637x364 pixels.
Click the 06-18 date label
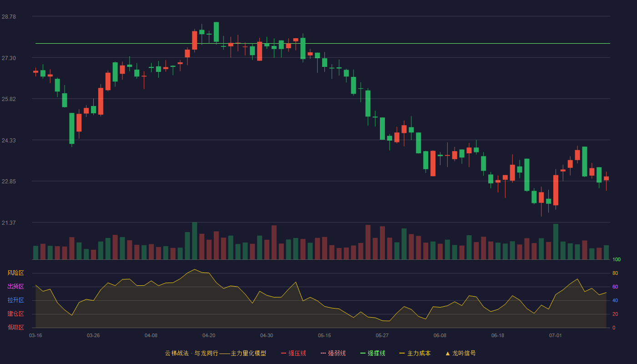pyautogui.click(x=498, y=335)
